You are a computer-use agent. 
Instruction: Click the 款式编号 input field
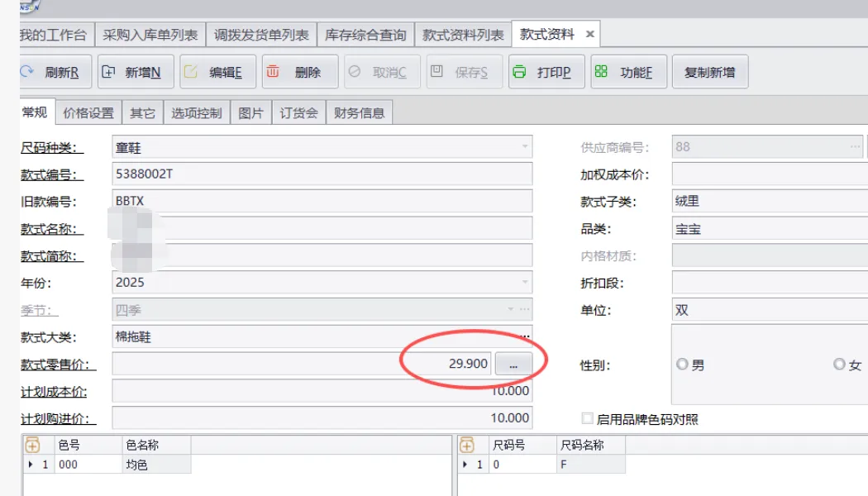[x=322, y=174]
